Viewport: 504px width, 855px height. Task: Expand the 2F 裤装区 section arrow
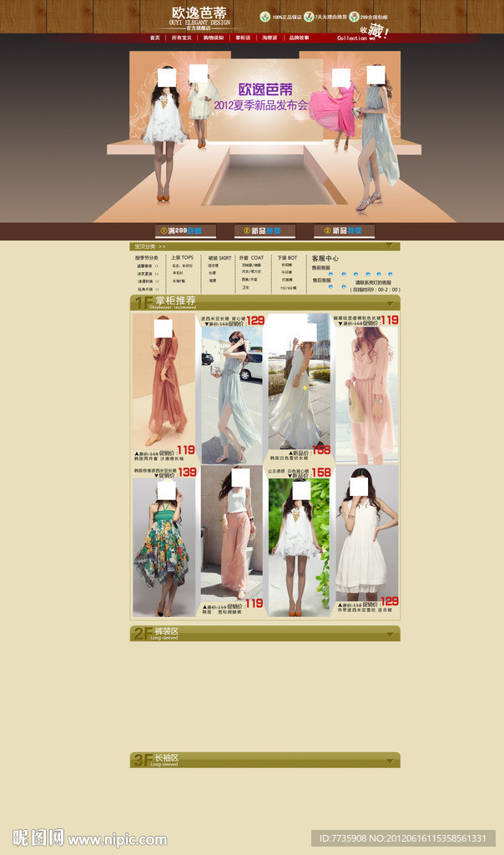[x=389, y=633]
